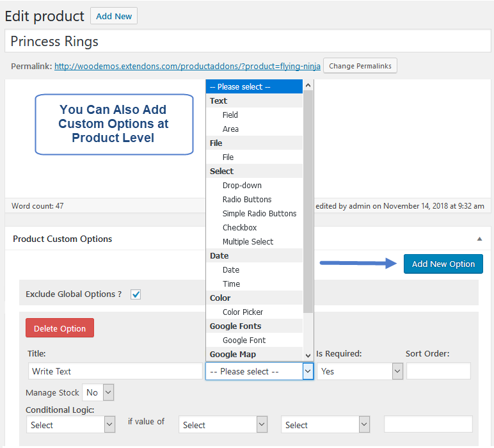Pick Google Font from the list

point(244,340)
